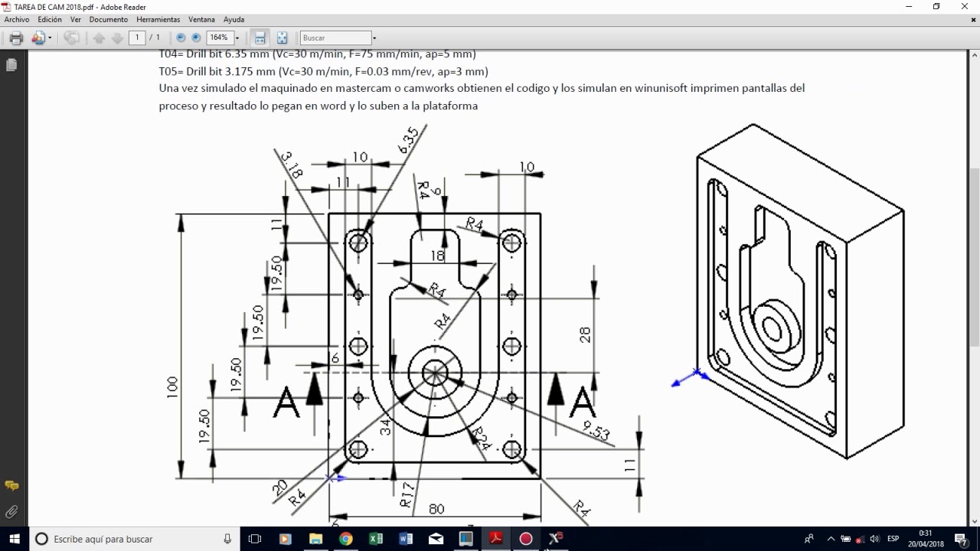Open the Herramientas menu
The width and height of the screenshot is (980, 551).
158,19
